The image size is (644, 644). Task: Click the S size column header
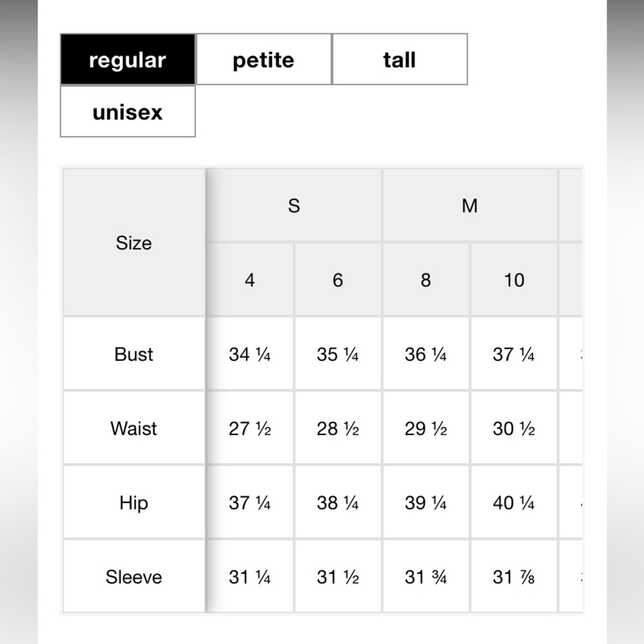[x=294, y=205]
